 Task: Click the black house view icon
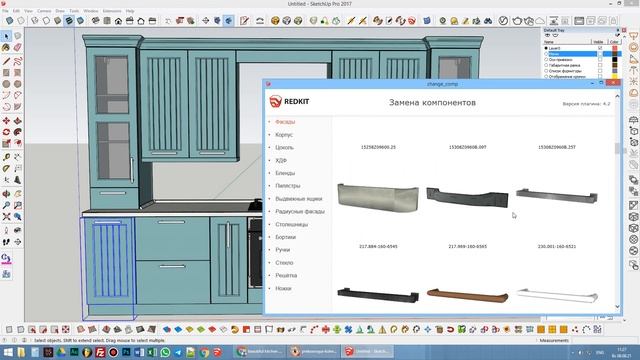click(118, 20)
